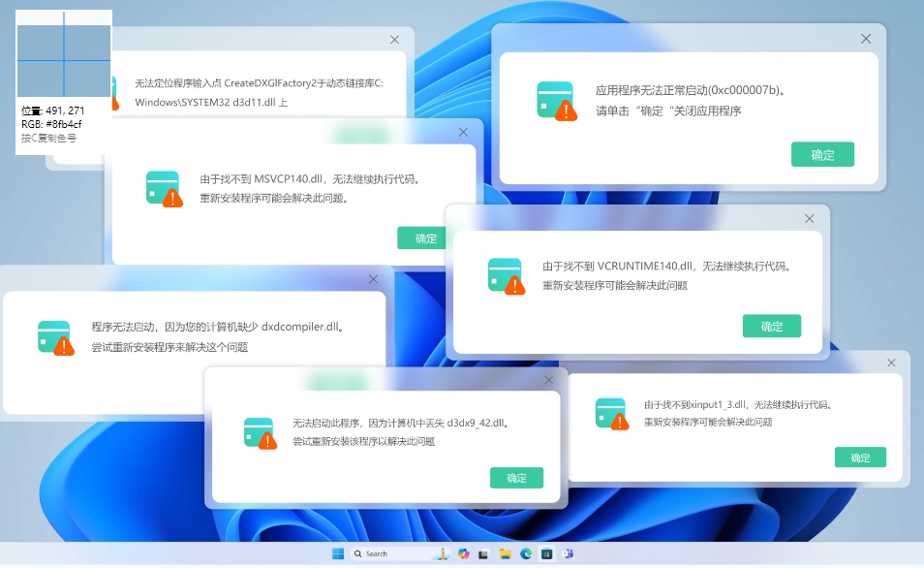
Task: Open Task View on the taskbar
Action: click(x=483, y=554)
